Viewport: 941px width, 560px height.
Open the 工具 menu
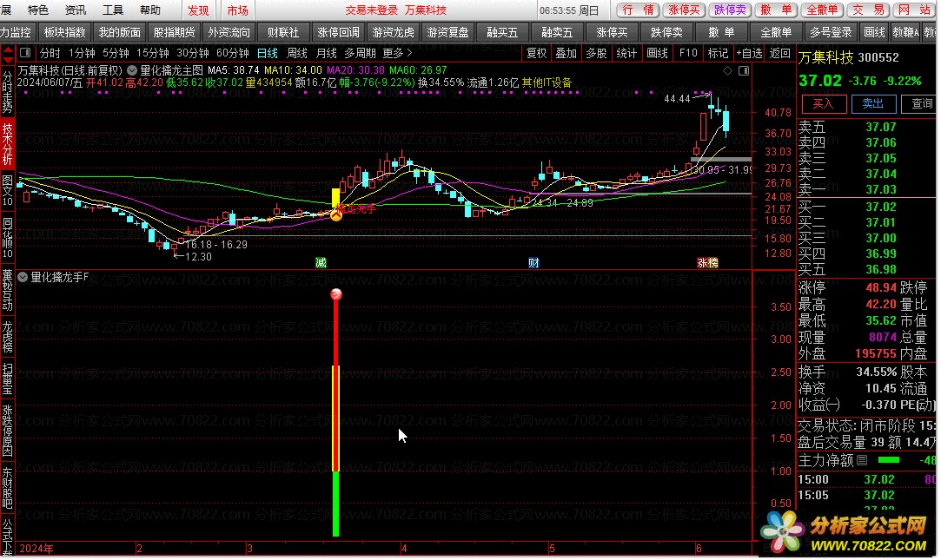coord(112,10)
